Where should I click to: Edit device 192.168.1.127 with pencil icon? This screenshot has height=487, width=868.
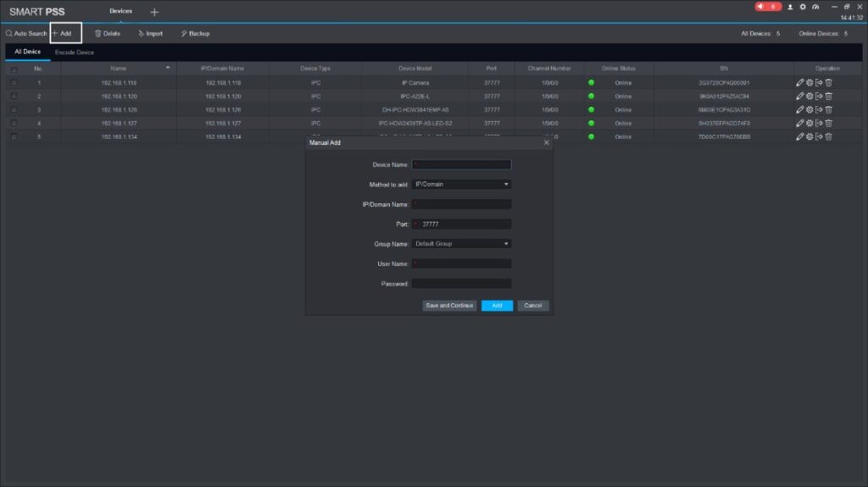799,123
